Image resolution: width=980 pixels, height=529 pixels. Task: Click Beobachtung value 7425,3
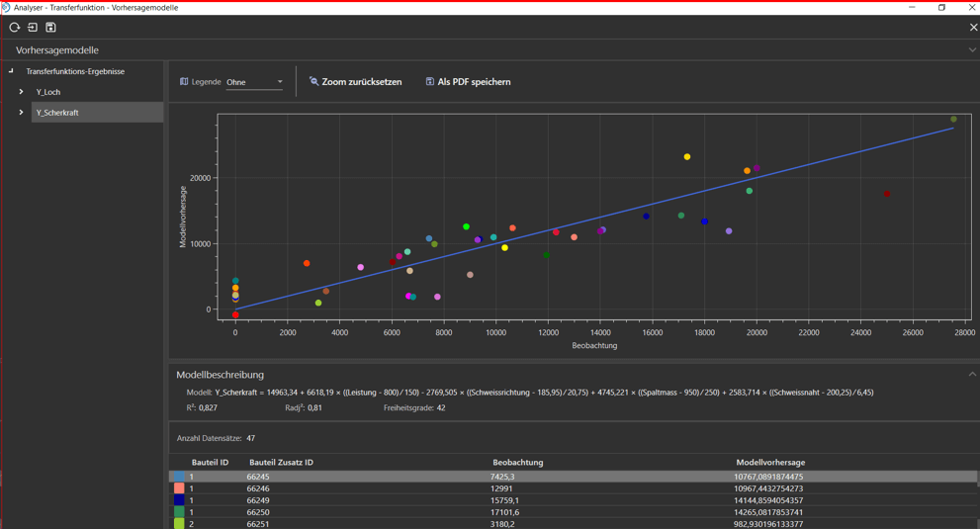pos(502,477)
